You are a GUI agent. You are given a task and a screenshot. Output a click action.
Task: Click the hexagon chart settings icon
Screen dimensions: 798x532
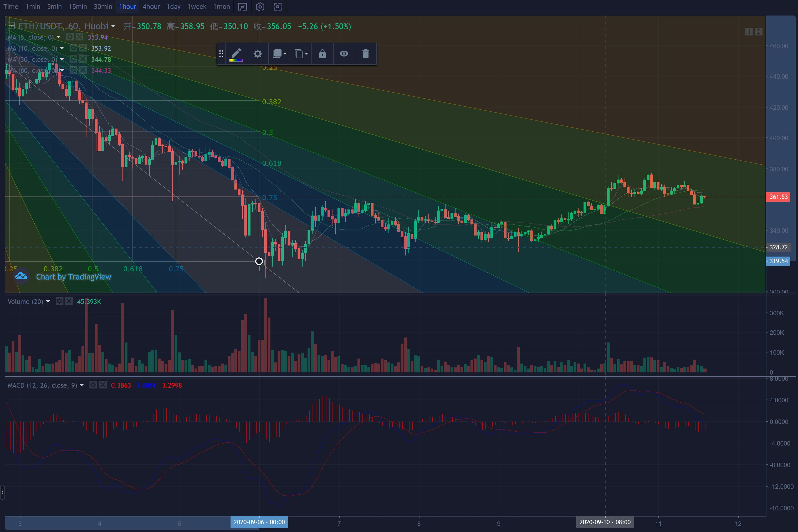[260, 6]
